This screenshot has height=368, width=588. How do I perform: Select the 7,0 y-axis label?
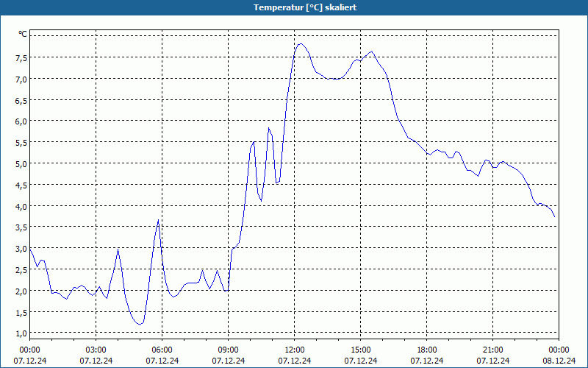click(21, 79)
